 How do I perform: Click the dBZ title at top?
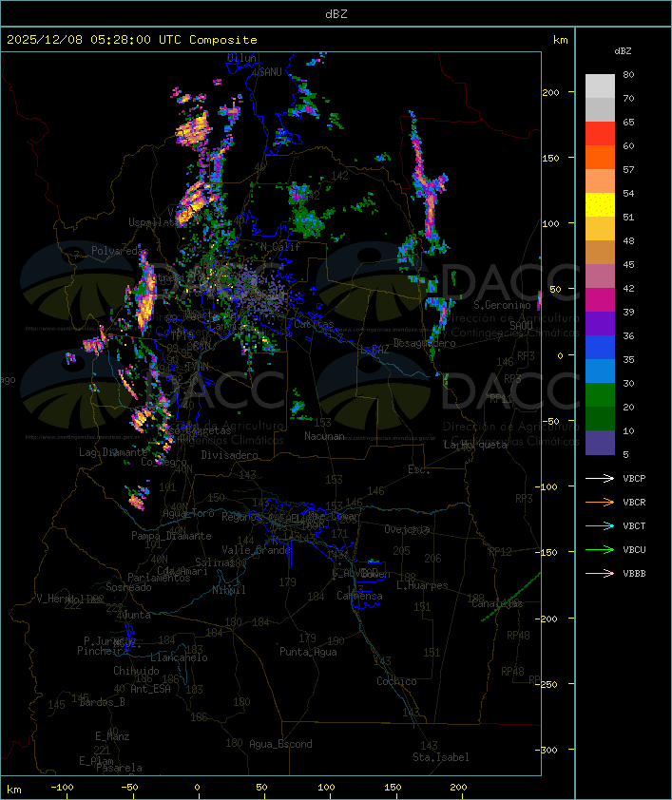point(336,13)
